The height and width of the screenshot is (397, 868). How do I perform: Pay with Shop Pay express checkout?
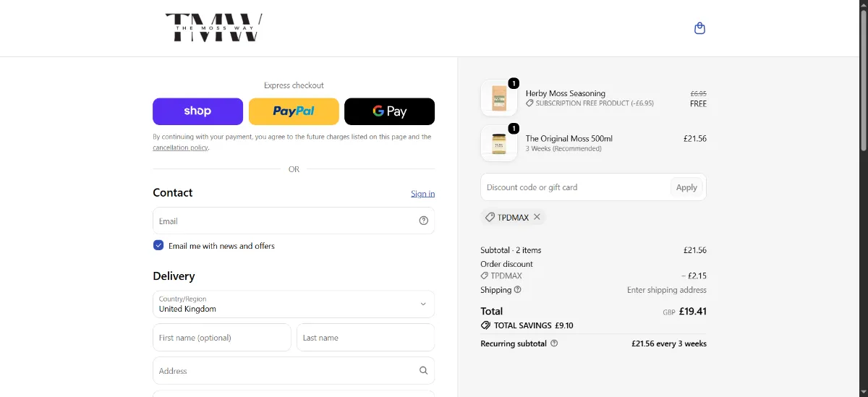(x=197, y=111)
